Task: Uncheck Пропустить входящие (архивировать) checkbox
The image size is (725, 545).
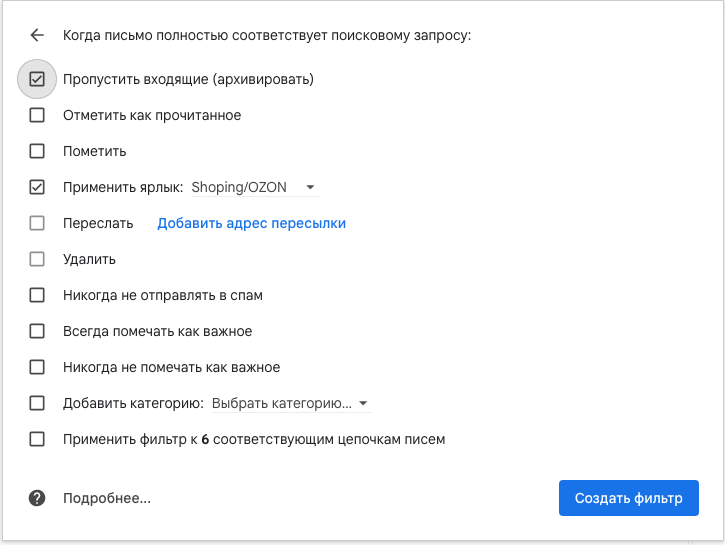Action: tap(37, 79)
